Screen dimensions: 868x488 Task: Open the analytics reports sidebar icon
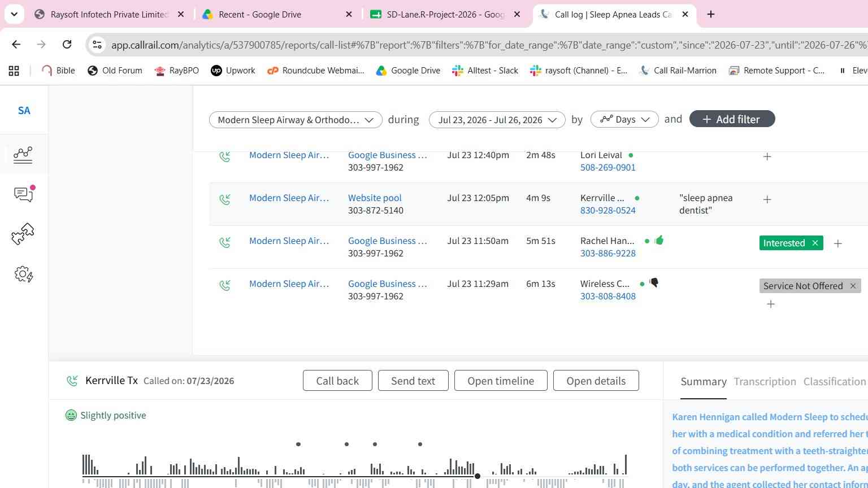[x=23, y=155]
